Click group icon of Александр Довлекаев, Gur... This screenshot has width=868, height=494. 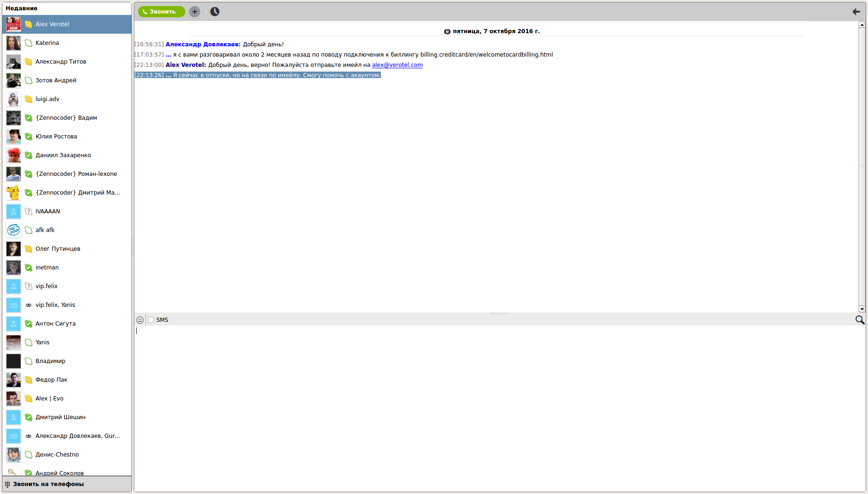pos(29,436)
